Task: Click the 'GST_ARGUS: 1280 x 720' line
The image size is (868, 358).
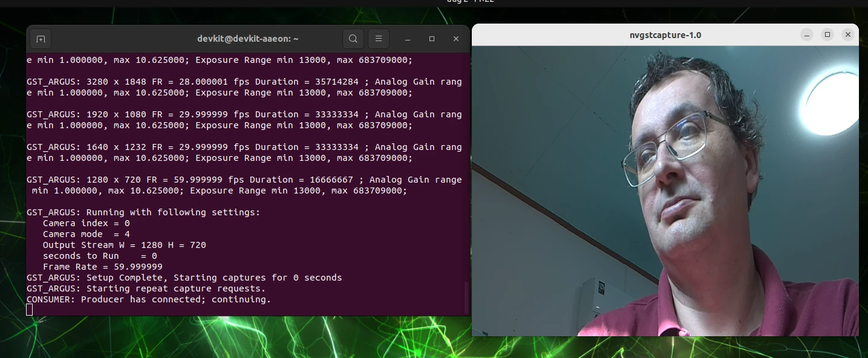Action: (244, 180)
